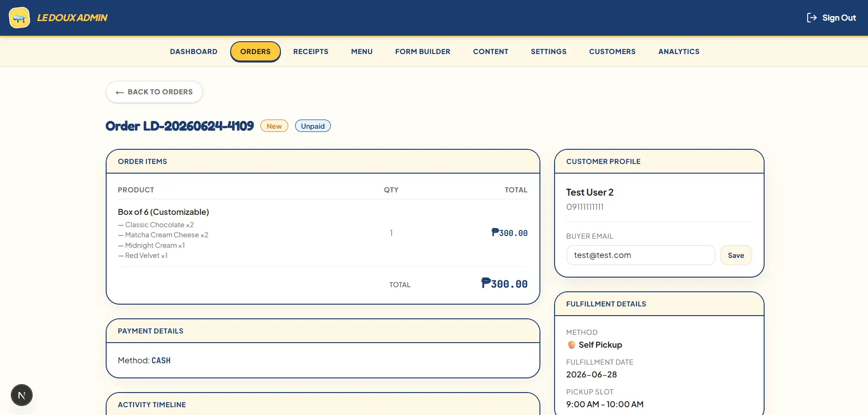Click the Unpaid status badge
The image size is (868, 415).
pos(313,126)
